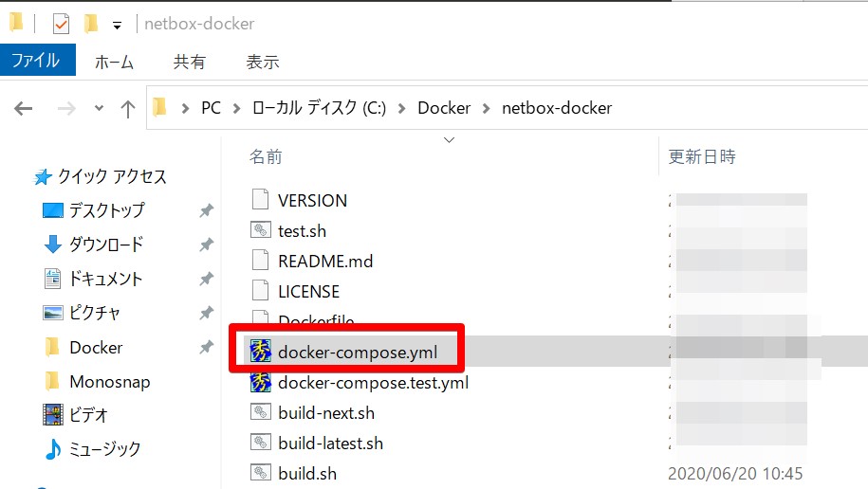
Task: Click the properties checkmark icon in title bar
Action: click(61, 24)
